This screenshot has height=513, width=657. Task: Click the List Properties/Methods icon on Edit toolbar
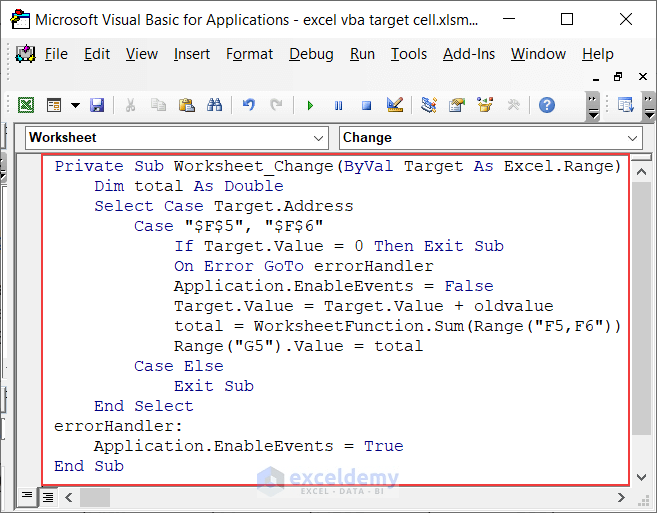click(x=626, y=105)
